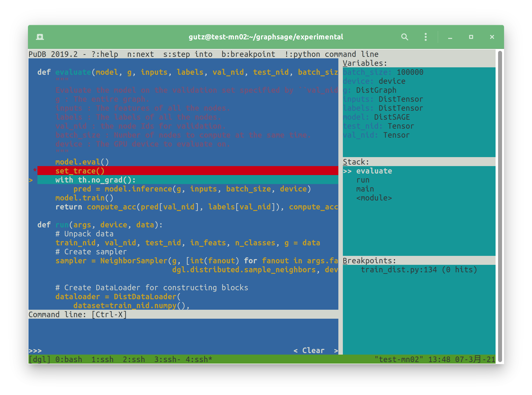Select the batch_size variable row
The height and width of the screenshot is (395, 532).
coord(419,72)
